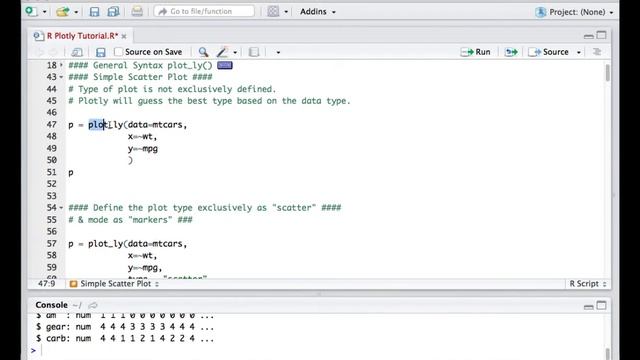Collapse the Simple Scatter Plot section at line 43
Viewport: 640px width, 360px height.
[x=61, y=77]
